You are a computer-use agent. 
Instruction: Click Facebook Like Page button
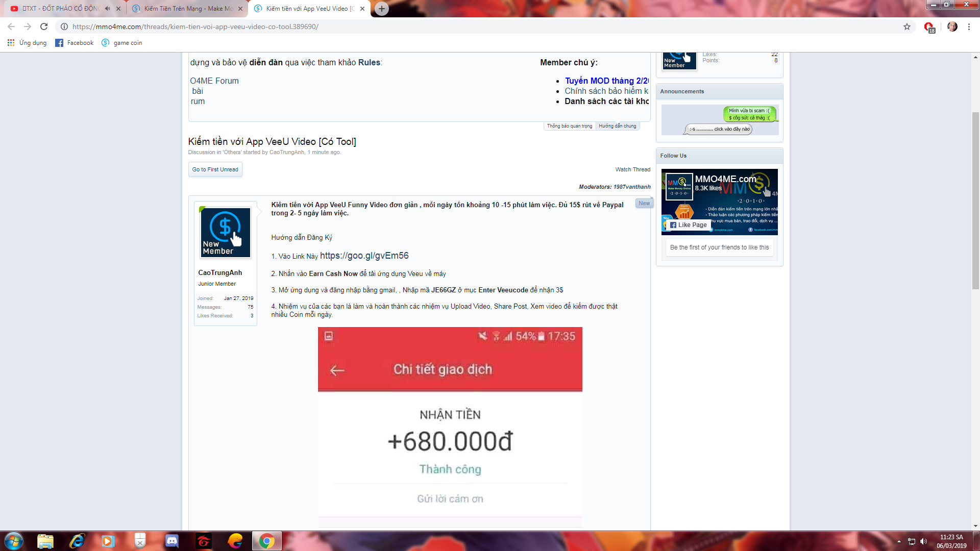click(x=688, y=225)
